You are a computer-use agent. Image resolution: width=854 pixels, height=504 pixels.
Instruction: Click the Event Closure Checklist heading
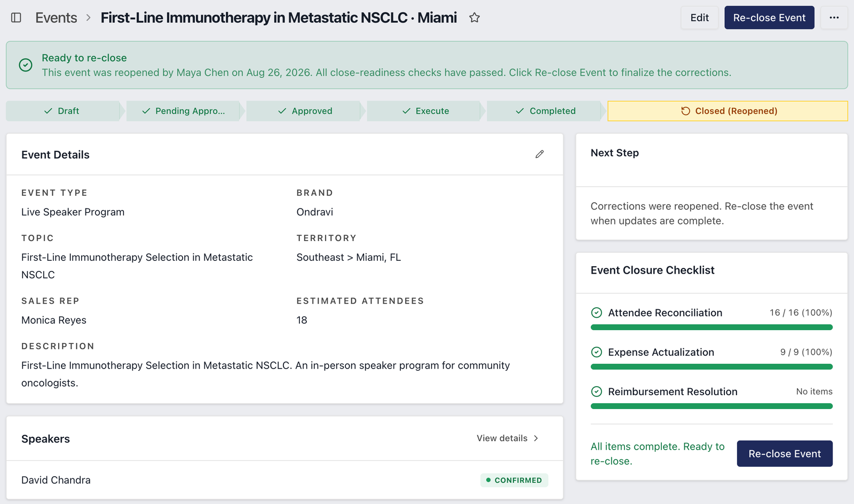pos(652,270)
